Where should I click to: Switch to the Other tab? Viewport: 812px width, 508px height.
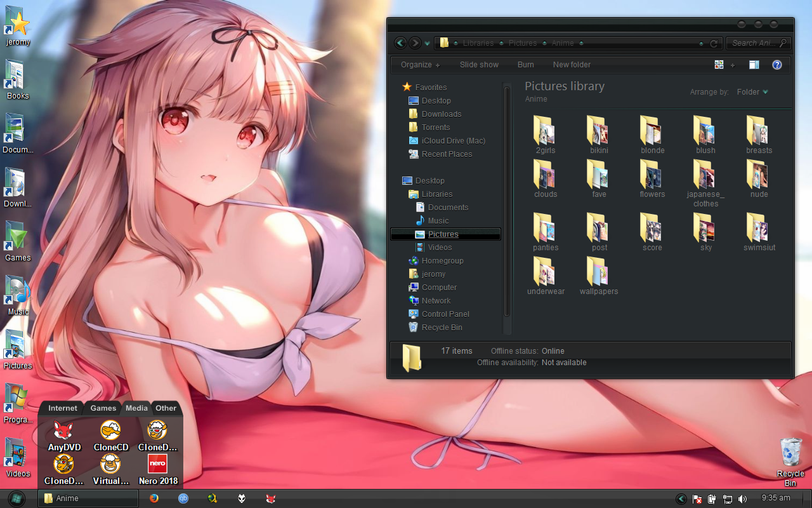pyautogui.click(x=166, y=408)
